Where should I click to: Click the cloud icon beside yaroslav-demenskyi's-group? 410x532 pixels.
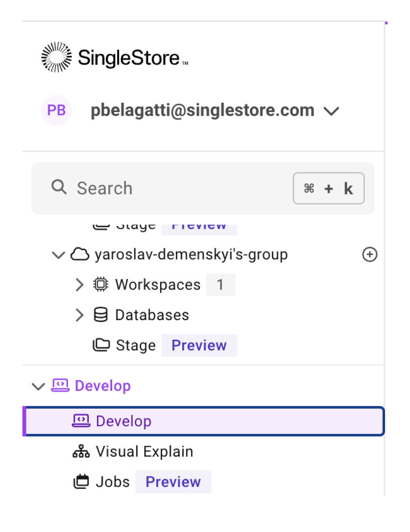coord(80,254)
